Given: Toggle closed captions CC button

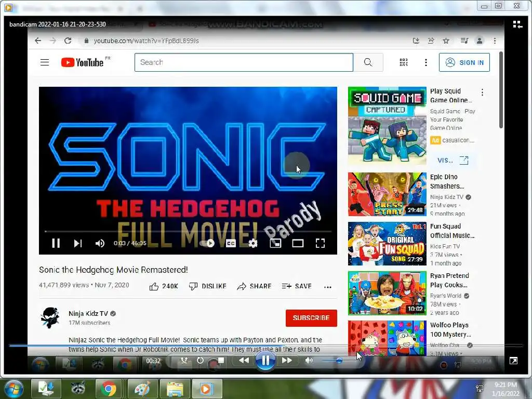Looking at the screenshot, I should (x=231, y=243).
